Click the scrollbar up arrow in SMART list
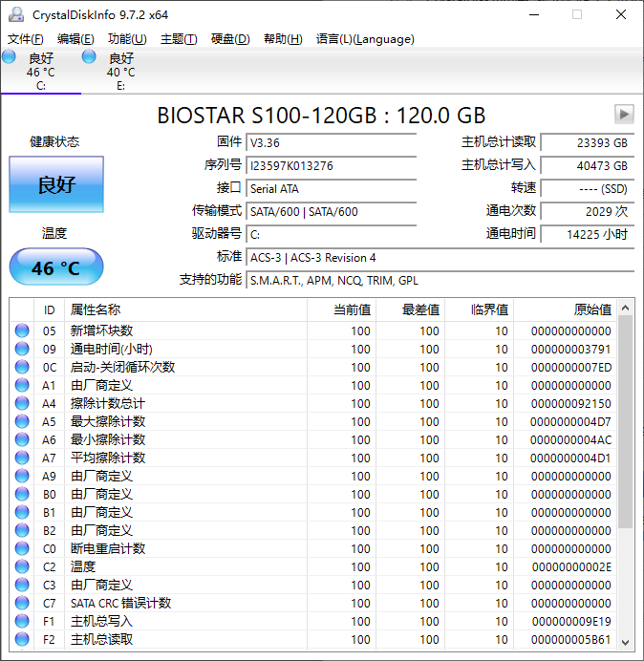This screenshot has height=661, width=644. 626,309
